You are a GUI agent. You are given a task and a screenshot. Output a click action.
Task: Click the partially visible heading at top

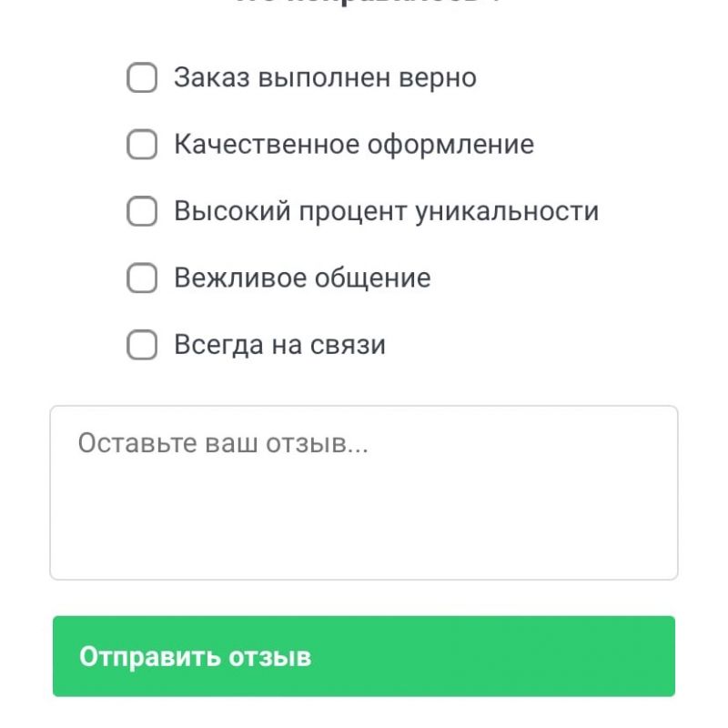pyautogui.click(x=364, y=3)
